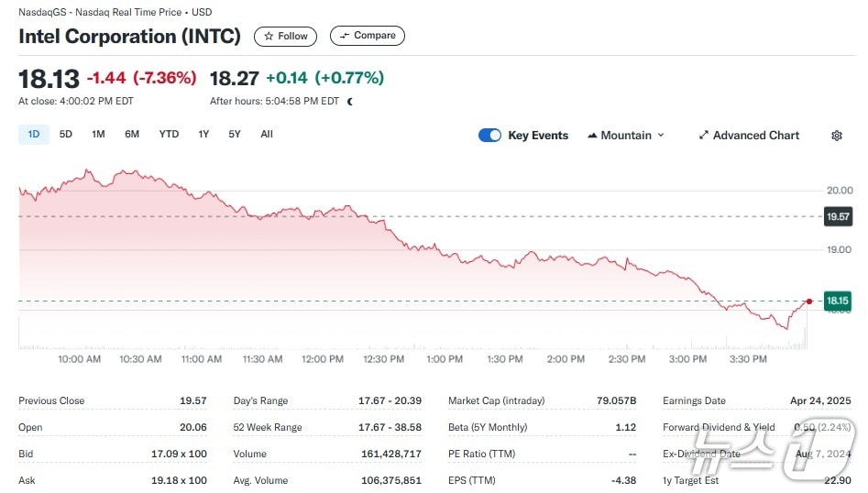Open chart settings gear icon
868x493 pixels.
836,136
